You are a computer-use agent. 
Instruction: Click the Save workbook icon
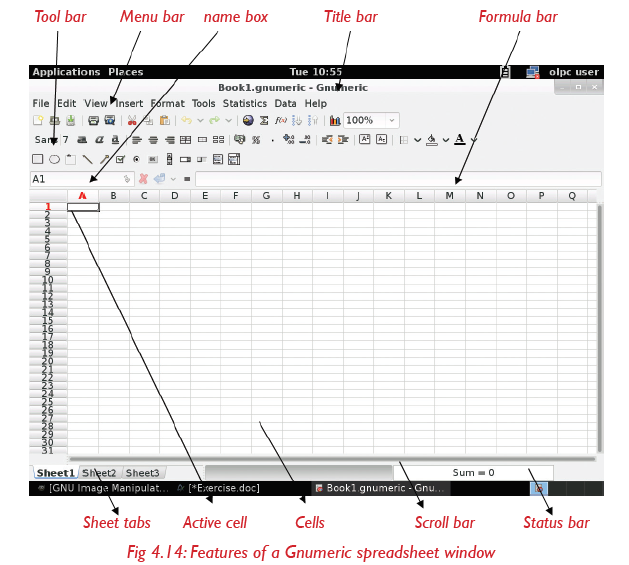pyautogui.click(x=71, y=120)
